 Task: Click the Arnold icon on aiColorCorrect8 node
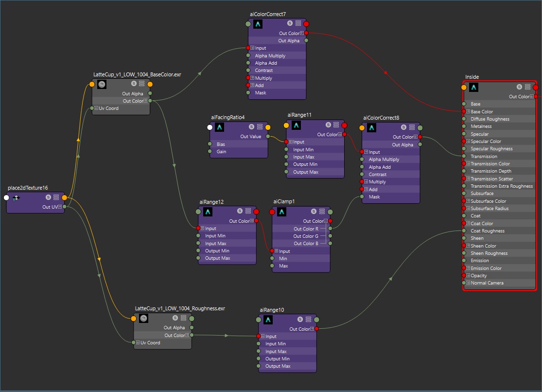point(372,127)
